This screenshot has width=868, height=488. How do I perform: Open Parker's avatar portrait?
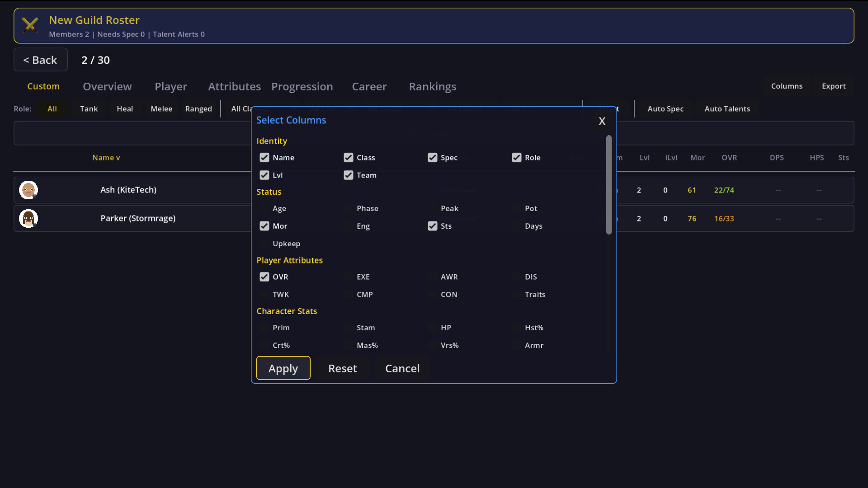click(x=28, y=218)
